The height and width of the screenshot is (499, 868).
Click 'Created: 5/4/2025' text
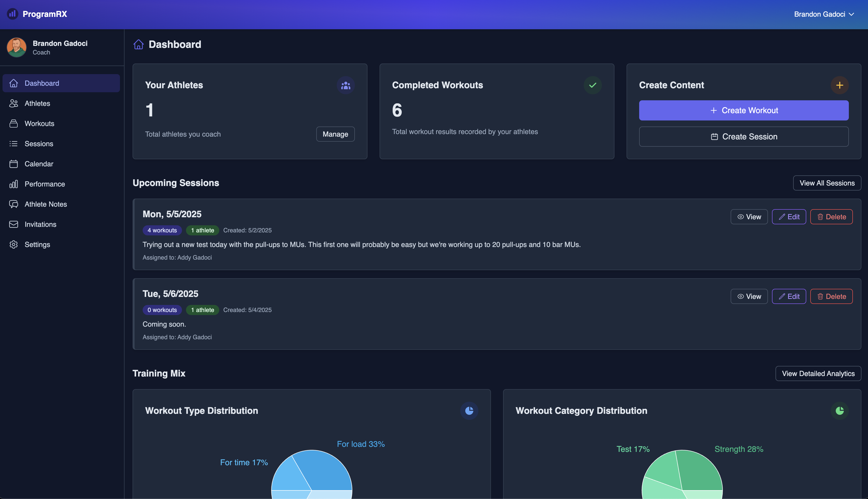(x=247, y=310)
